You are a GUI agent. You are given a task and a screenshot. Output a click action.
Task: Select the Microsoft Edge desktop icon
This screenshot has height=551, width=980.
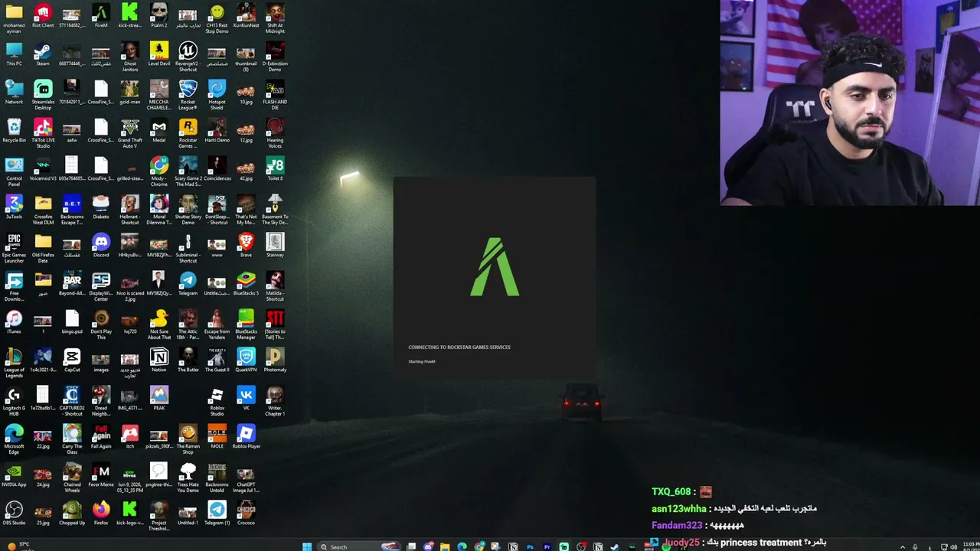(14, 440)
